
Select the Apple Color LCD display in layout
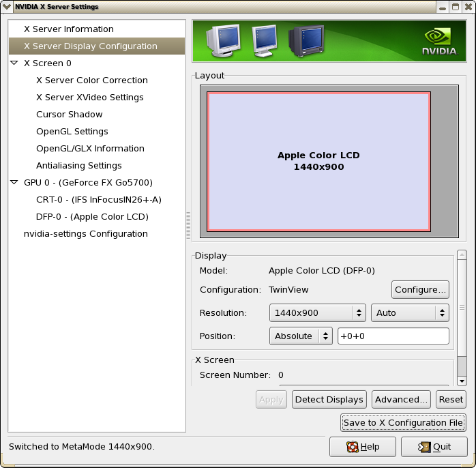pos(318,162)
